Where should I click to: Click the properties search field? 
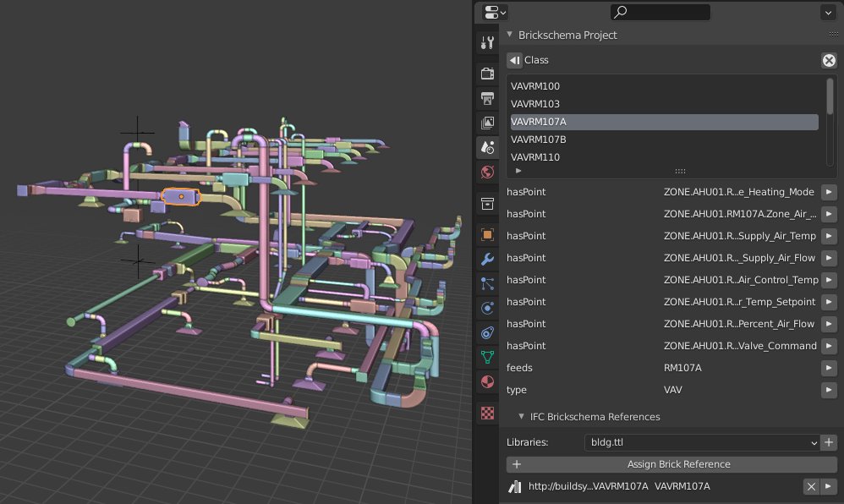(x=660, y=12)
